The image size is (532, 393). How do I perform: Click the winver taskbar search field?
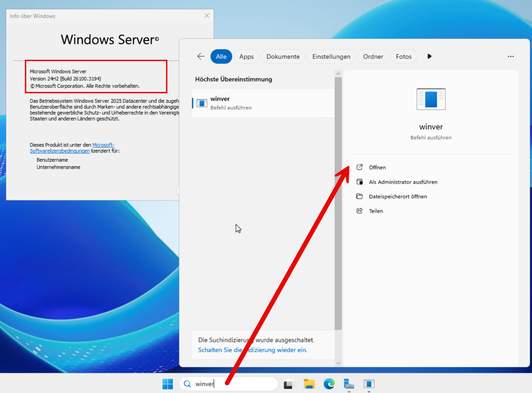point(229,384)
